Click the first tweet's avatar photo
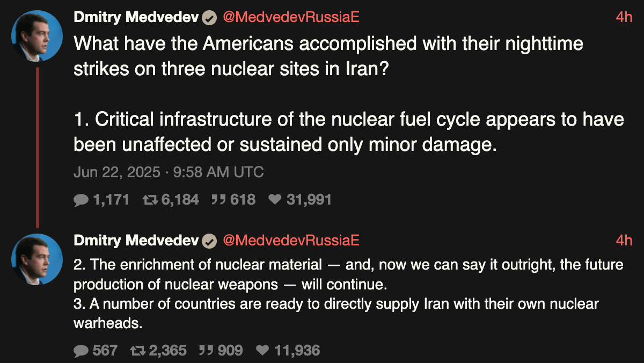644x363 pixels. [37, 36]
